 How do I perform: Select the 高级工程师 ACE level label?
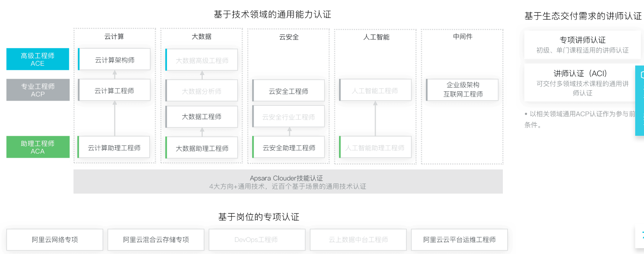[38, 59]
